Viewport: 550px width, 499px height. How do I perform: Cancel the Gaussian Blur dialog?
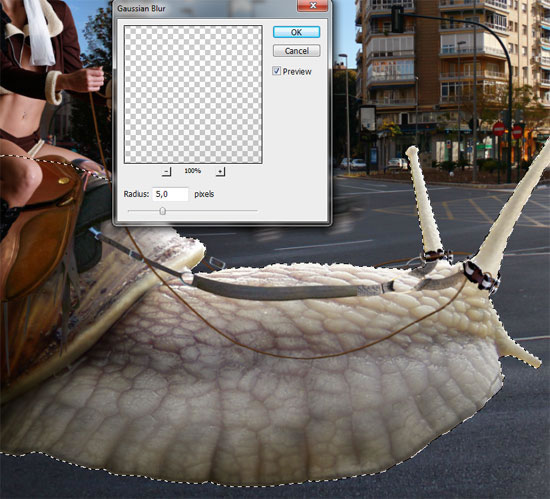(296, 51)
